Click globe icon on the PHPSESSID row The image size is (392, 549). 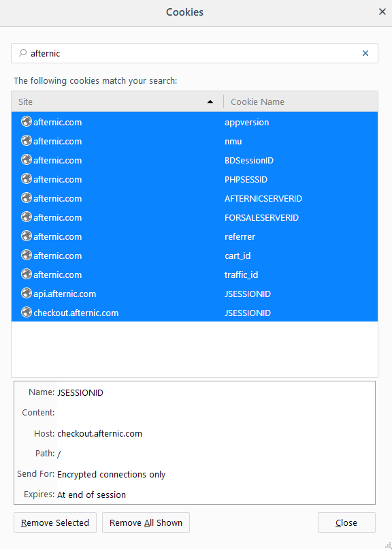(27, 178)
